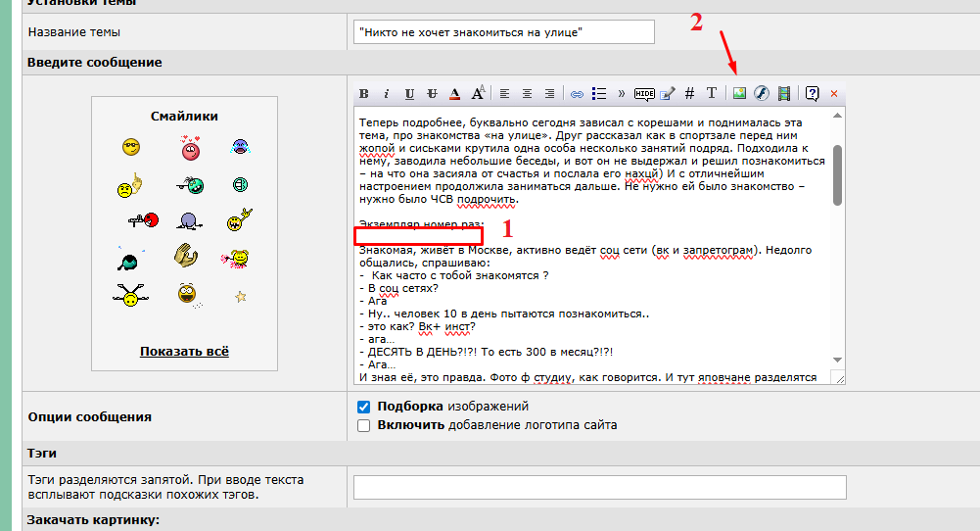Insert the yellow finger-pointing angry smiley
The image size is (980, 531).
(x=129, y=186)
